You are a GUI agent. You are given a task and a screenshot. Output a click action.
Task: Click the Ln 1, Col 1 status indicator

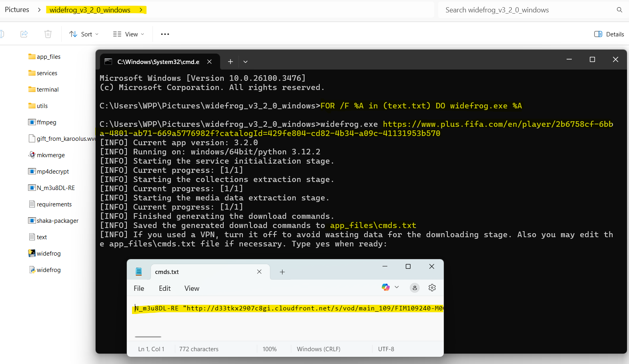coord(151,349)
